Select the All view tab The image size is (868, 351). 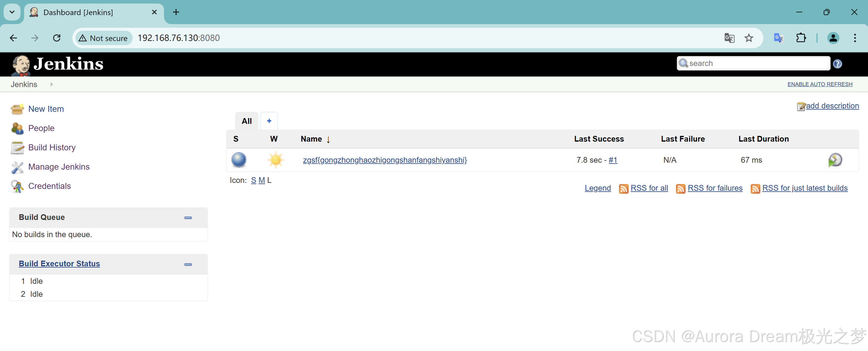[246, 121]
